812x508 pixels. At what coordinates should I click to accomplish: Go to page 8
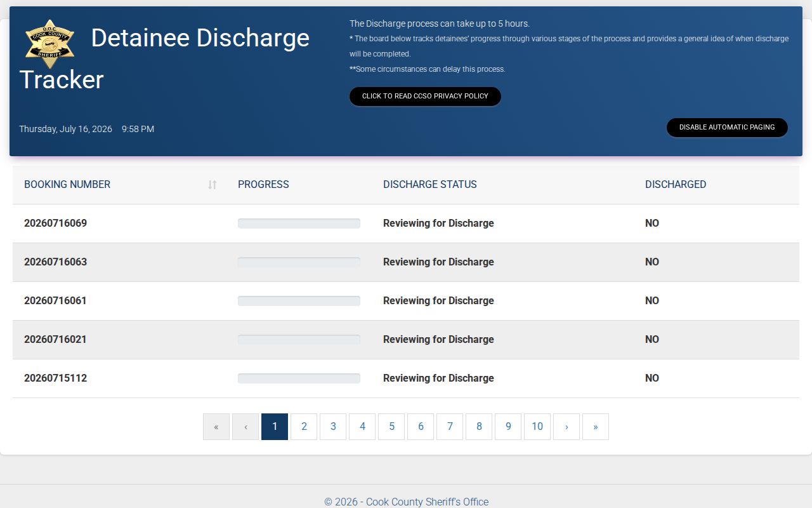(x=479, y=427)
